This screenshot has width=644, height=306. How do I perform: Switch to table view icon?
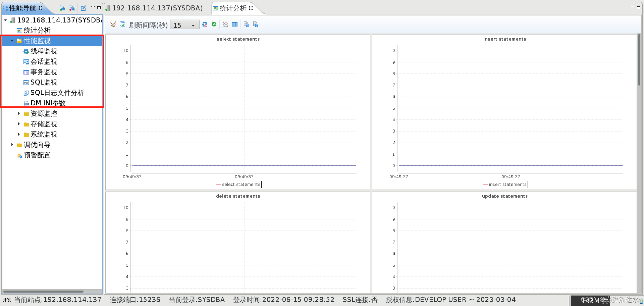235,24
